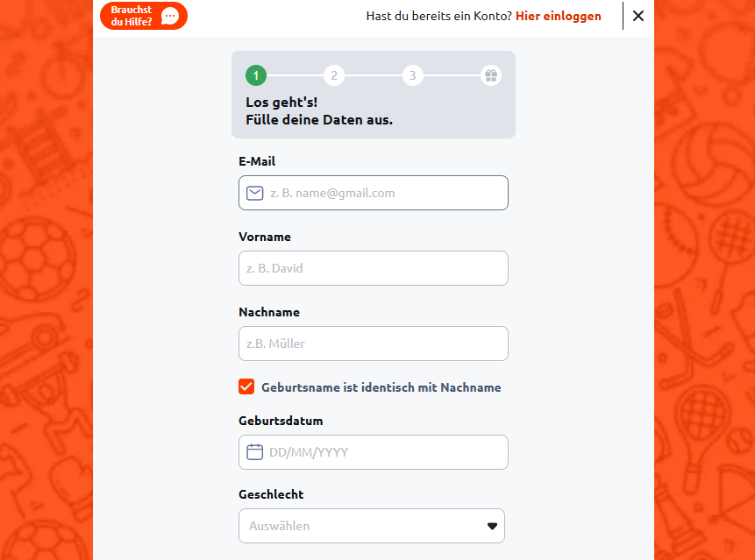Click the Brauchst du Hilfe? button
Screen dimensions: 755x560
[x=144, y=16]
